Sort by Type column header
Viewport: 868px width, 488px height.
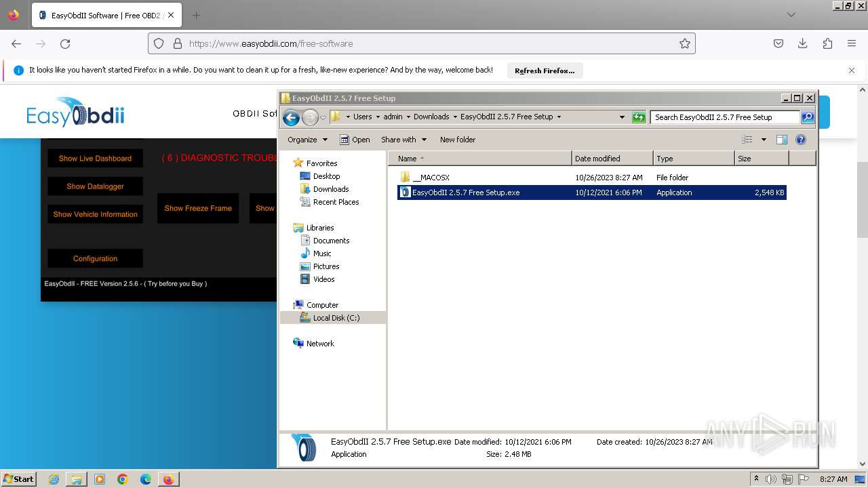click(x=694, y=159)
